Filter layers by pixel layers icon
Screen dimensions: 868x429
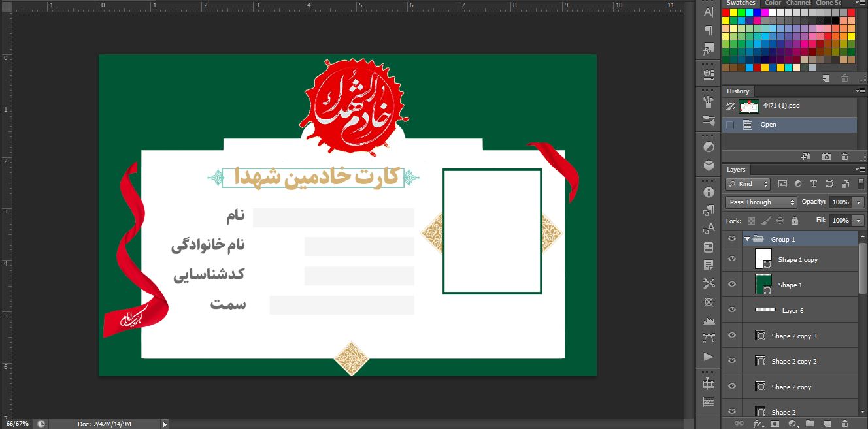coord(782,184)
